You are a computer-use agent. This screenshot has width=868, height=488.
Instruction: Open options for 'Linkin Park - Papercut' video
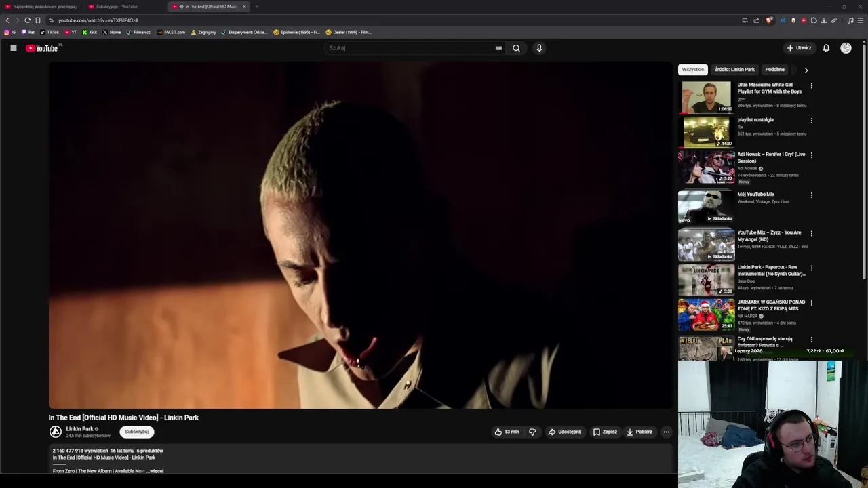(x=811, y=268)
